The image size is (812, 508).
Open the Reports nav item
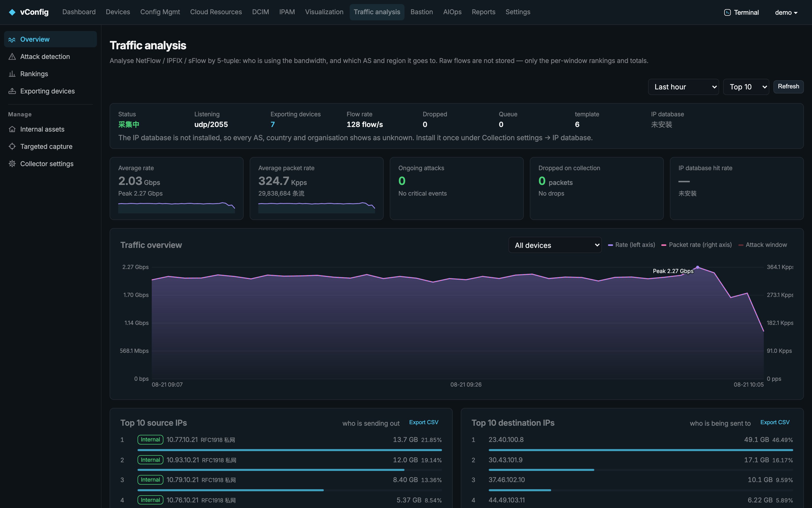[x=483, y=12]
